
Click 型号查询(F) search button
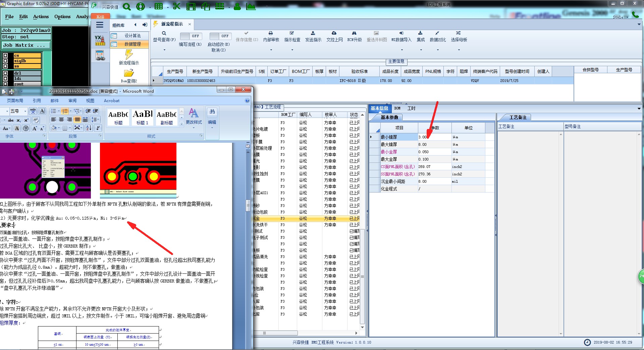coord(164,37)
